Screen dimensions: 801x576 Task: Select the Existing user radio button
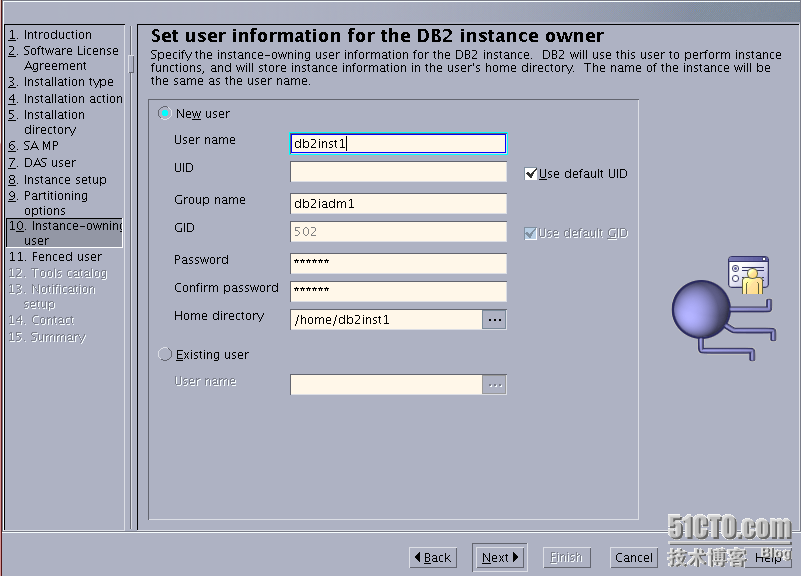point(164,354)
